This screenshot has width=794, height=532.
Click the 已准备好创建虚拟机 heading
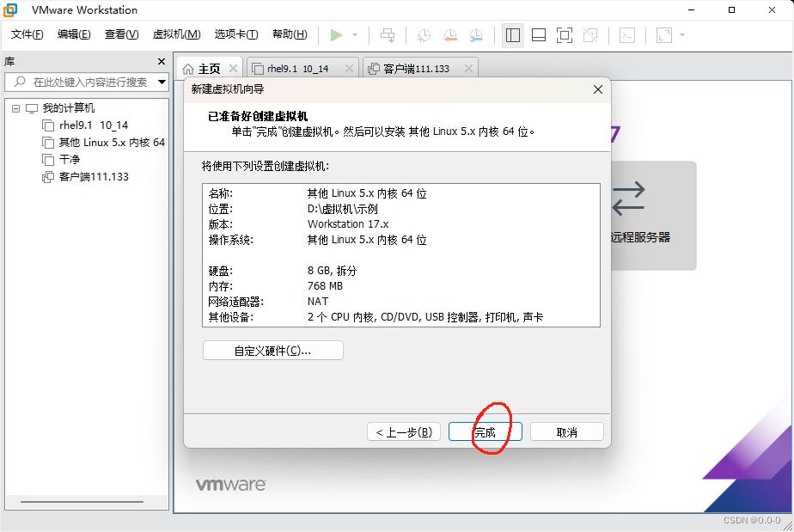258,116
